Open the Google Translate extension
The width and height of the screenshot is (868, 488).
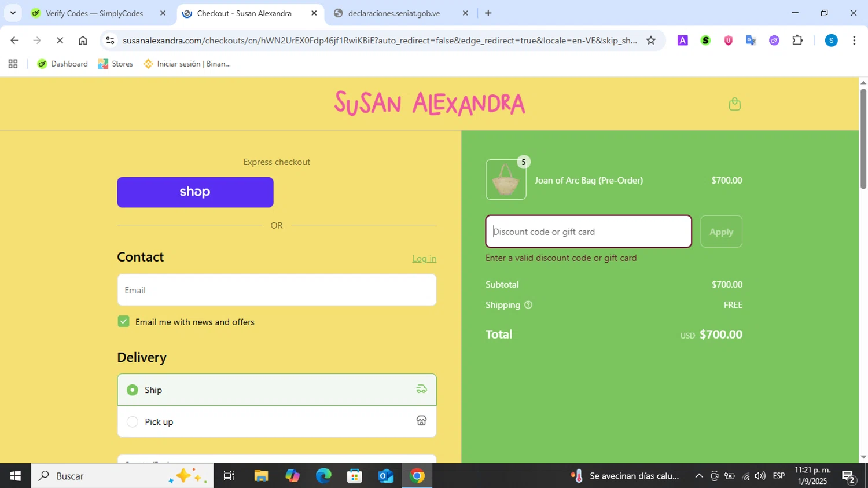751,41
